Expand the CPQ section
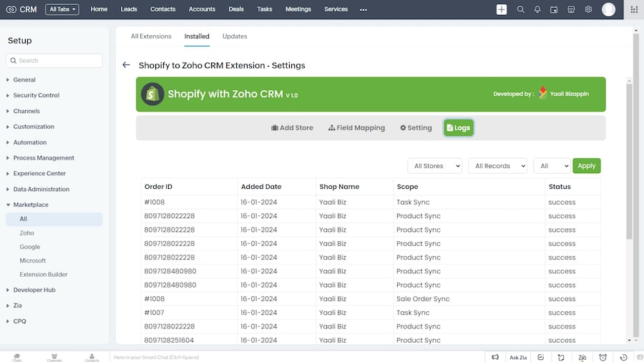This screenshot has height=362, width=644. click(19, 321)
